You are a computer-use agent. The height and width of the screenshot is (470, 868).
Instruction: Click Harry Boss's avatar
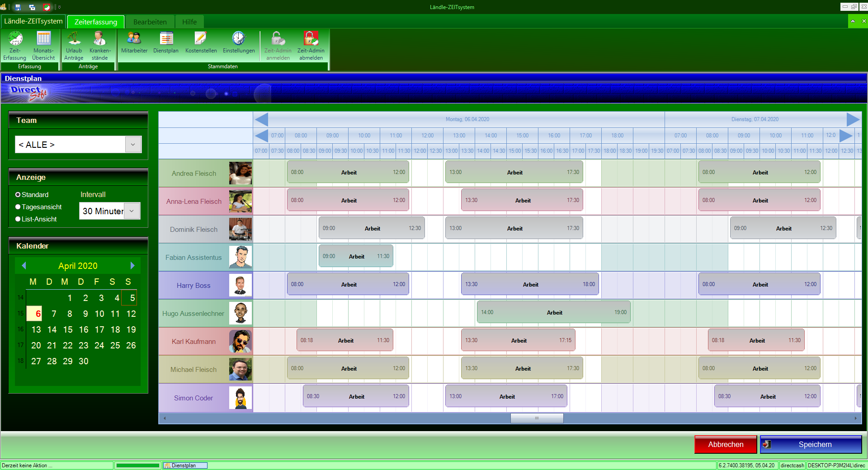coord(241,285)
